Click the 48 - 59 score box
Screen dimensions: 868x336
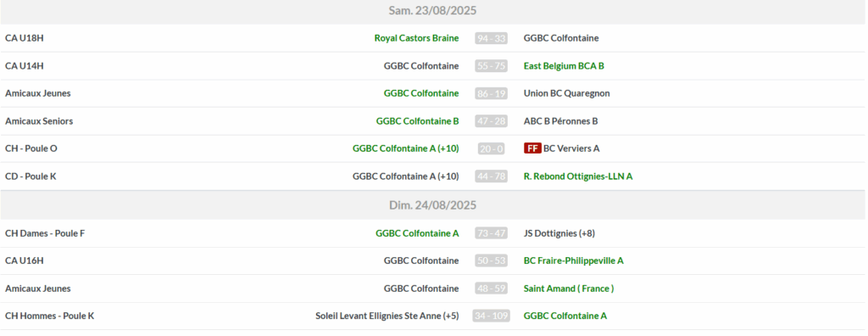[491, 288]
